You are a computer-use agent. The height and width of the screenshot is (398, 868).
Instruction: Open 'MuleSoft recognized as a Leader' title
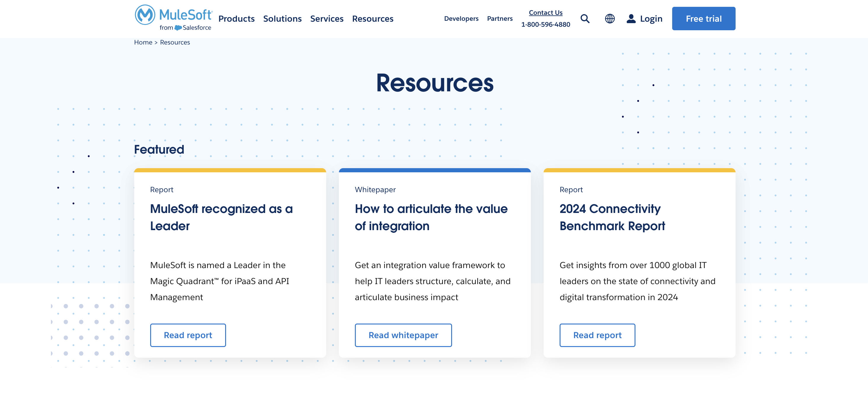point(221,217)
